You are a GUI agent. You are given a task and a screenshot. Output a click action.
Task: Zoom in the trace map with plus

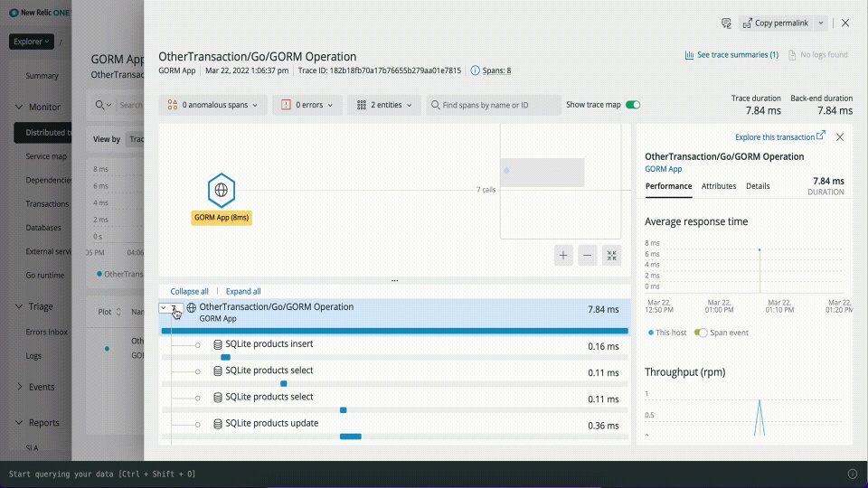coord(563,255)
